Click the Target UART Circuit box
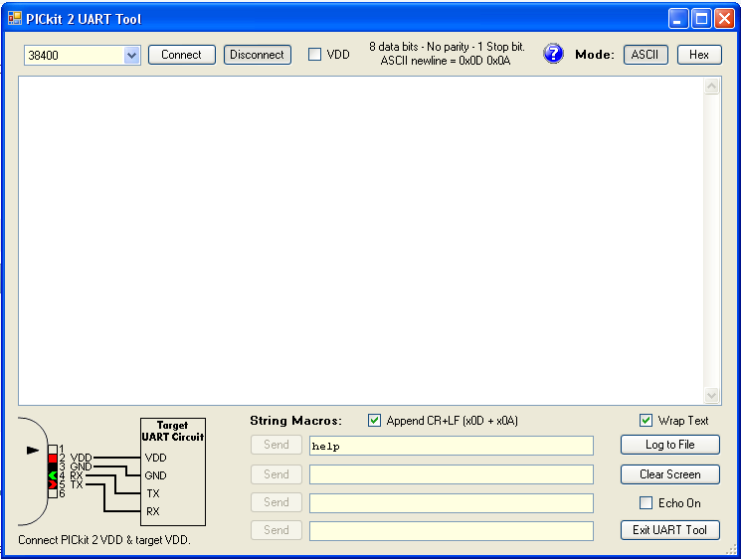This screenshot has width=741, height=560. click(x=173, y=471)
